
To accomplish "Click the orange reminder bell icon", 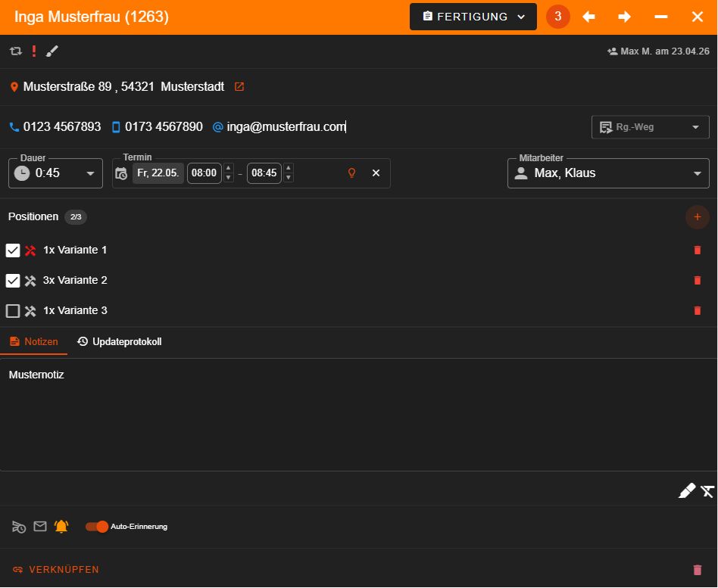I will [61, 526].
